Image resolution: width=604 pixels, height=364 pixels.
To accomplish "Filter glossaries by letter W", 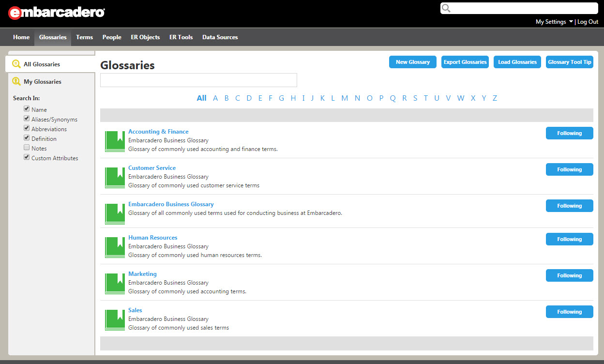I will [461, 98].
